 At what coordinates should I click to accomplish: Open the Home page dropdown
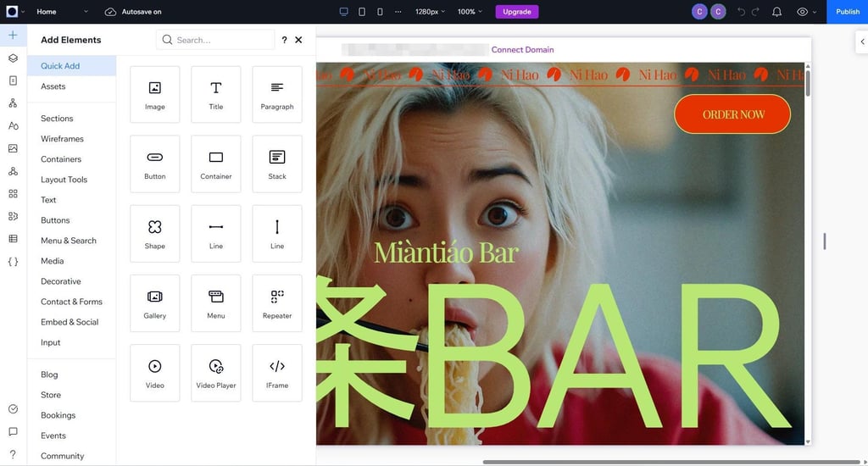[x=62, y=12]
